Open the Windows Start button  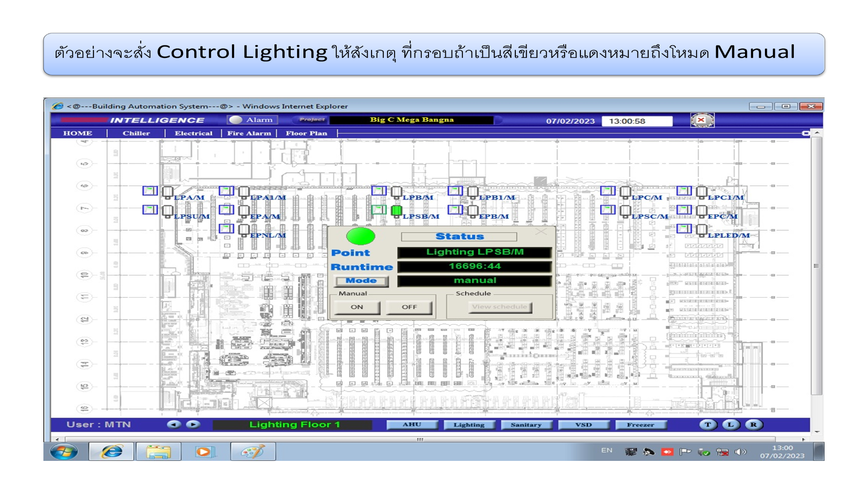pyautogui.click(x=64, y=451)
